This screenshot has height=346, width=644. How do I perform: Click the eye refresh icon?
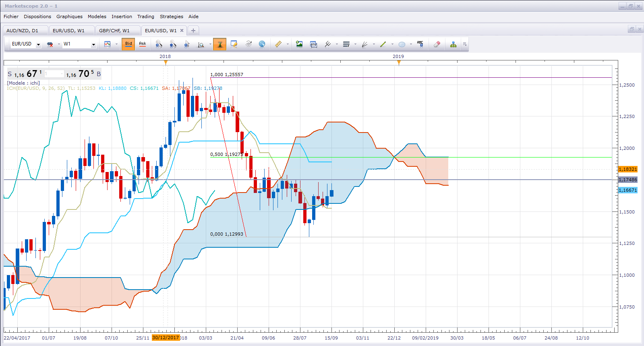coord(248,44)
